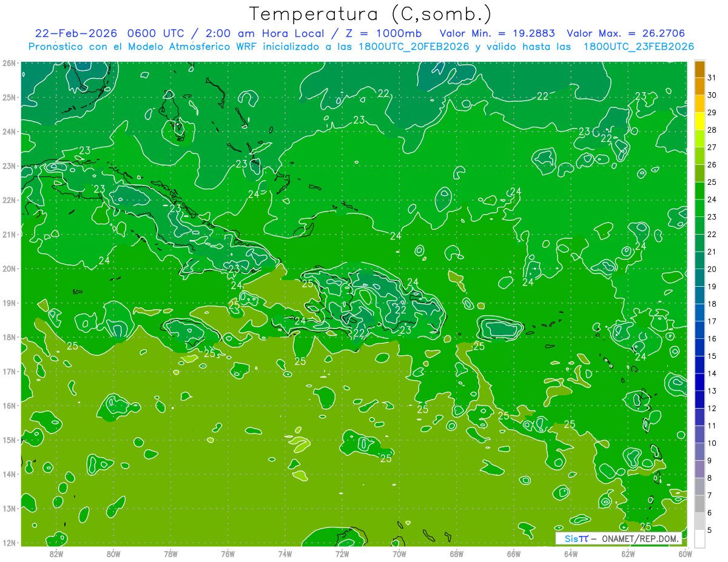The height and width of the screenshot is (562, 728).
Task: Click the "80W" longitude axis label
Action: click(113, 554)
